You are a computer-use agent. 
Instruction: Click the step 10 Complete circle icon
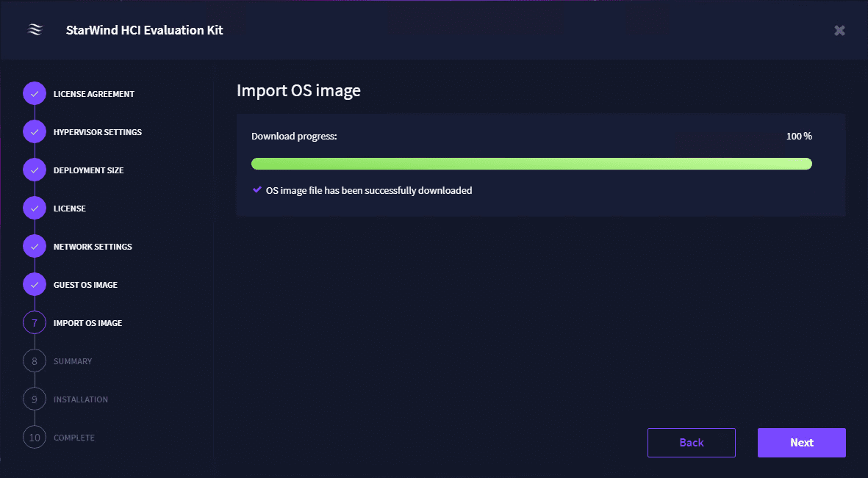tap(35, 438)
